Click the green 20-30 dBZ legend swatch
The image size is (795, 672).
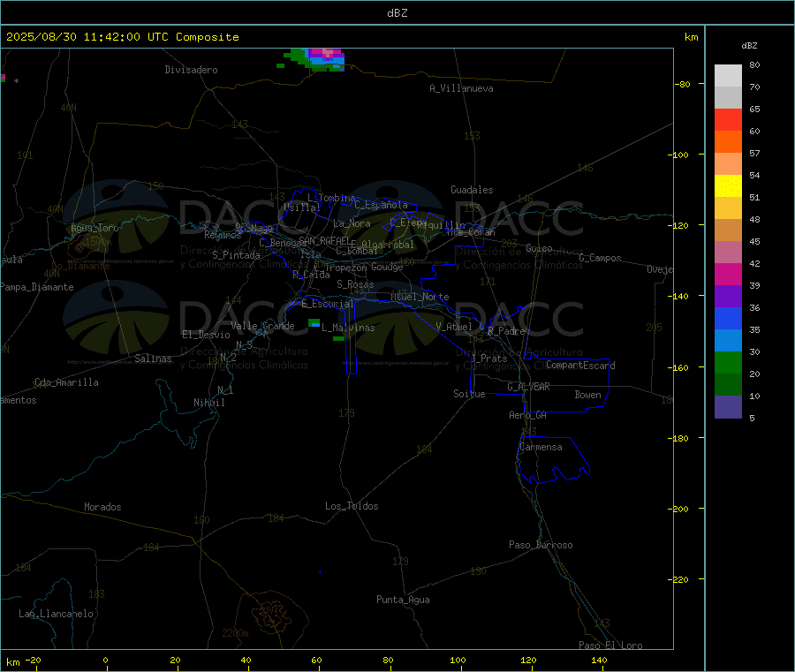(x=728, y=362)
